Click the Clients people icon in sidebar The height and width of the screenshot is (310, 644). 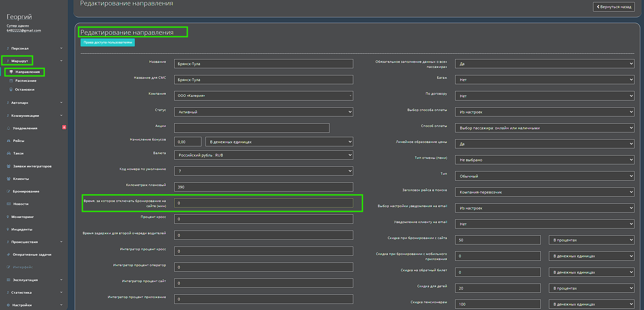pyautogui.click(x=8, y=179)
